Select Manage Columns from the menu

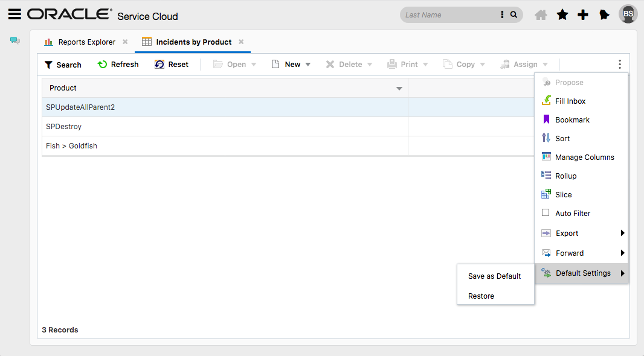(x=584, y=157)
